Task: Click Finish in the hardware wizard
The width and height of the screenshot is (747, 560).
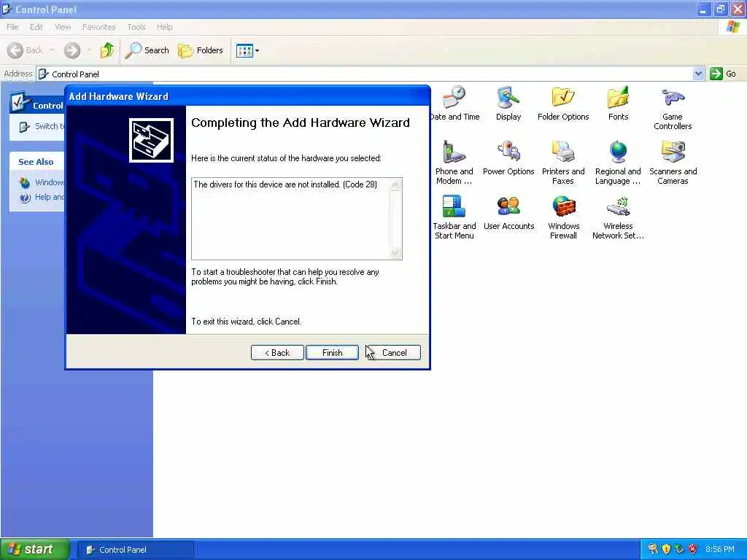Action: click(332, 352)
